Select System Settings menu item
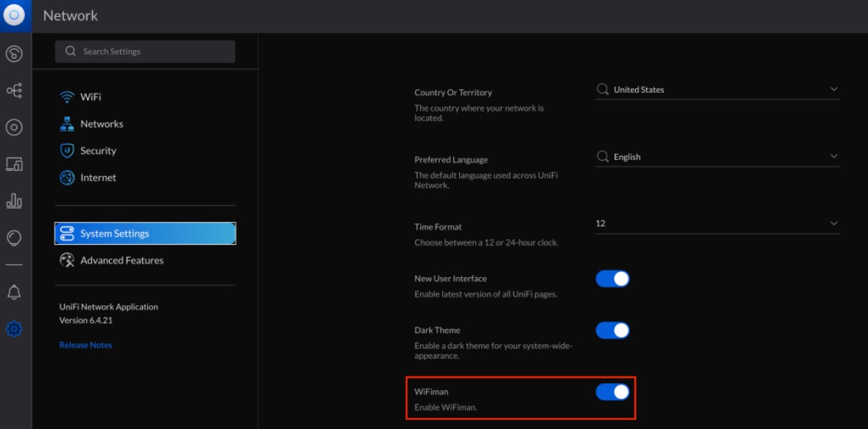Screen dimensions: 868x429 145,234
